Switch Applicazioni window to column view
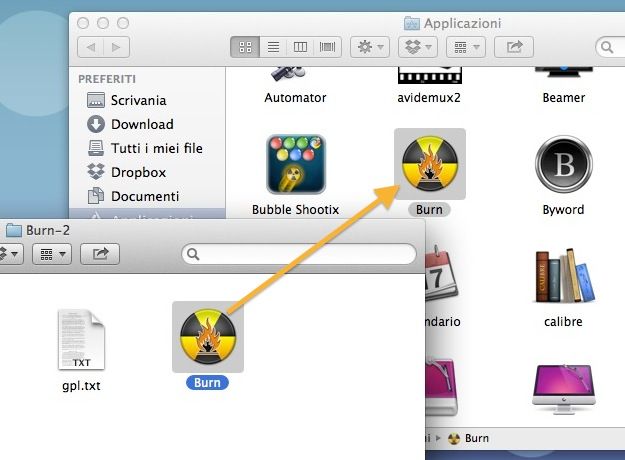The width and height of the screenshot is (625, 460). point(300,47)
